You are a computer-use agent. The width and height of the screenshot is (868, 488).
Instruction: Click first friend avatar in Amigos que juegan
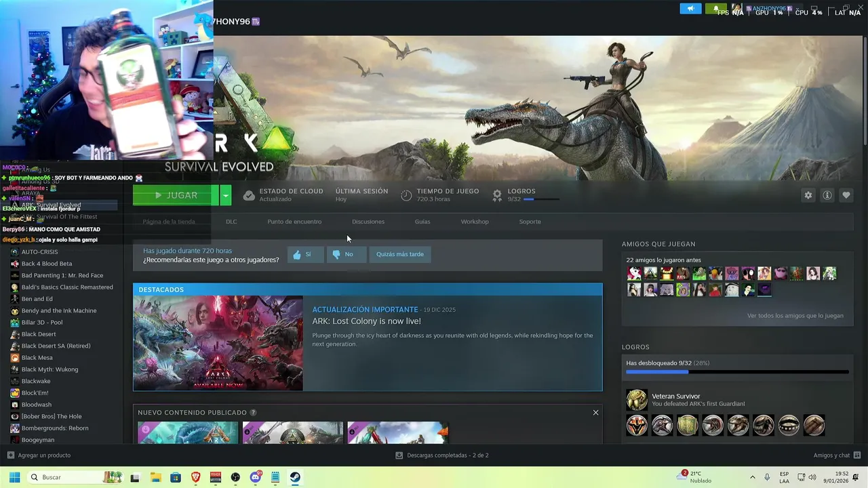click(634, 274)
